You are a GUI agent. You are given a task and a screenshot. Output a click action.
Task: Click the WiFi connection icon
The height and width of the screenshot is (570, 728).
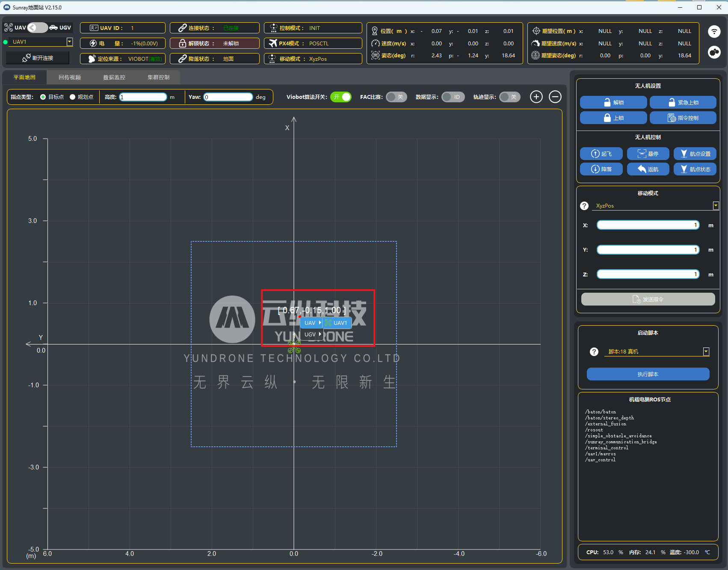[x=714, y=31]
